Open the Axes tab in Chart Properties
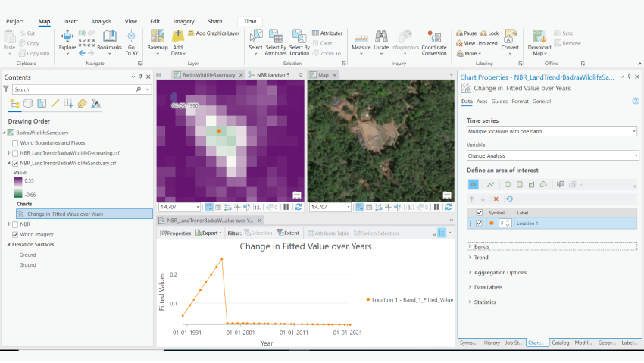The image size is (644, 363). [x=482, y=101]
